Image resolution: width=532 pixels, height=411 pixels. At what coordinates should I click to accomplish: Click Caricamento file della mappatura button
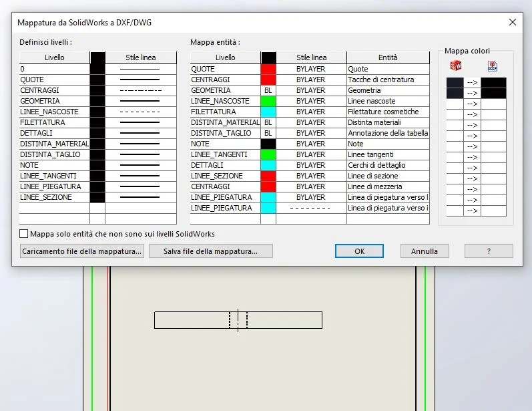click(81, 251)
